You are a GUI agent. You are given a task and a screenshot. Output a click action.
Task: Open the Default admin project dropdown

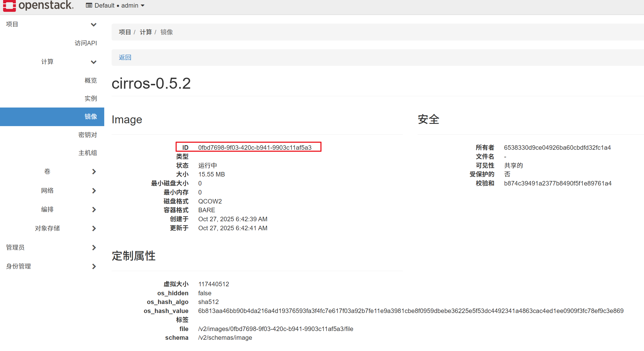tap(115, 6)
